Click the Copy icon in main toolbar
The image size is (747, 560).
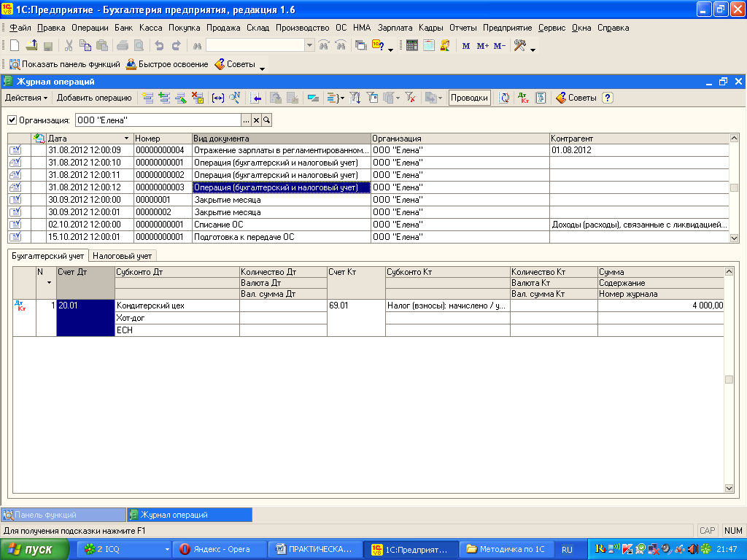[x=85, y=46]
